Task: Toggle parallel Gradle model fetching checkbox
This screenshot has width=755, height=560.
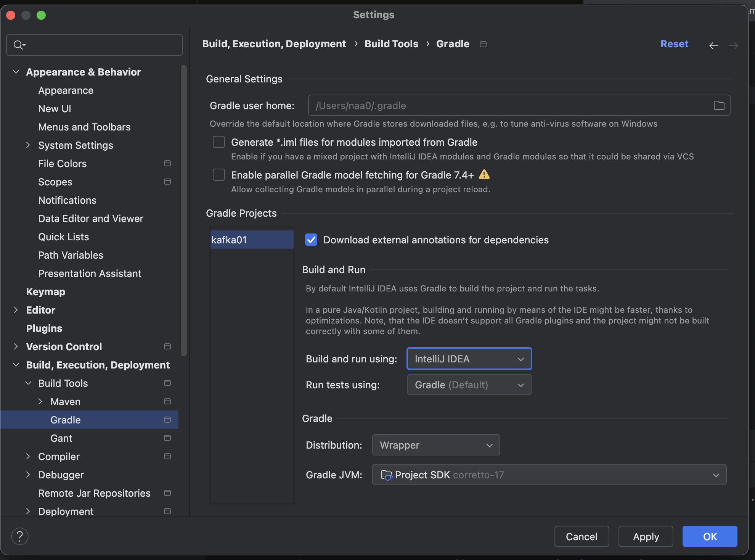Action: click(219, 175)
